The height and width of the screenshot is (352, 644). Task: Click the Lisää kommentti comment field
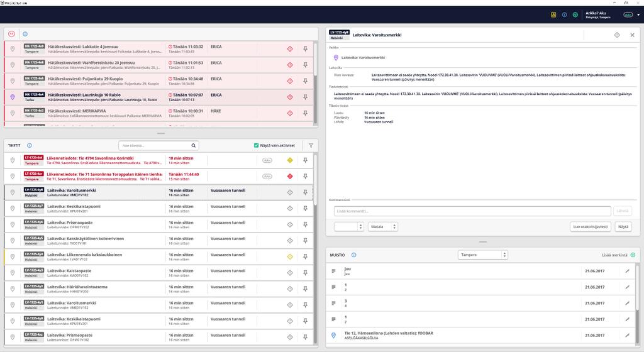[x=472, y=211]
